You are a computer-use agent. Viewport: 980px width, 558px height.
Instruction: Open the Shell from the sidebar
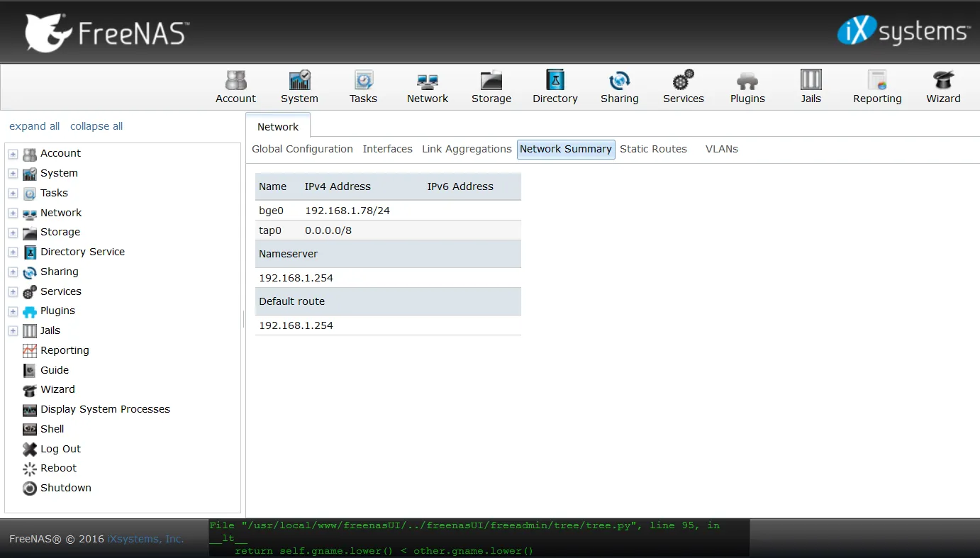[x=51, y=429]
